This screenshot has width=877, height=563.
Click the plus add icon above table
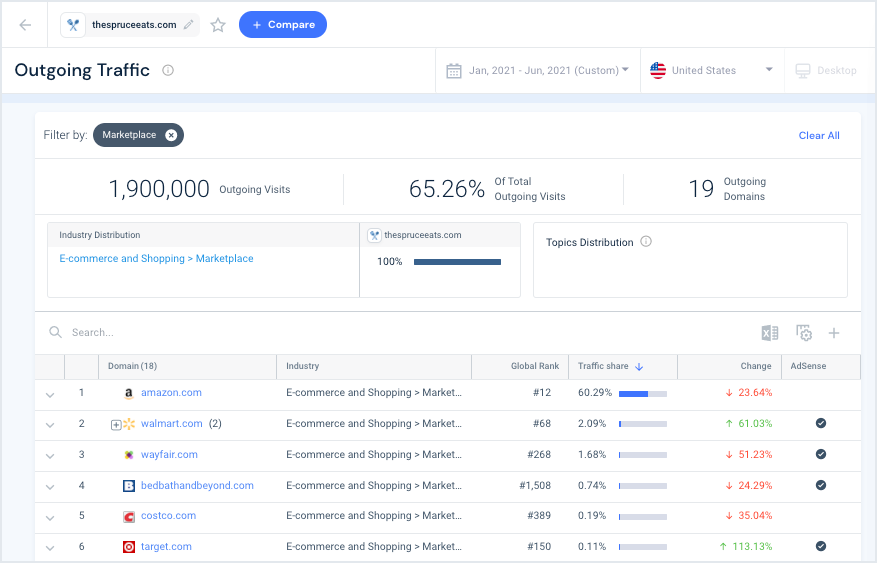834,333
